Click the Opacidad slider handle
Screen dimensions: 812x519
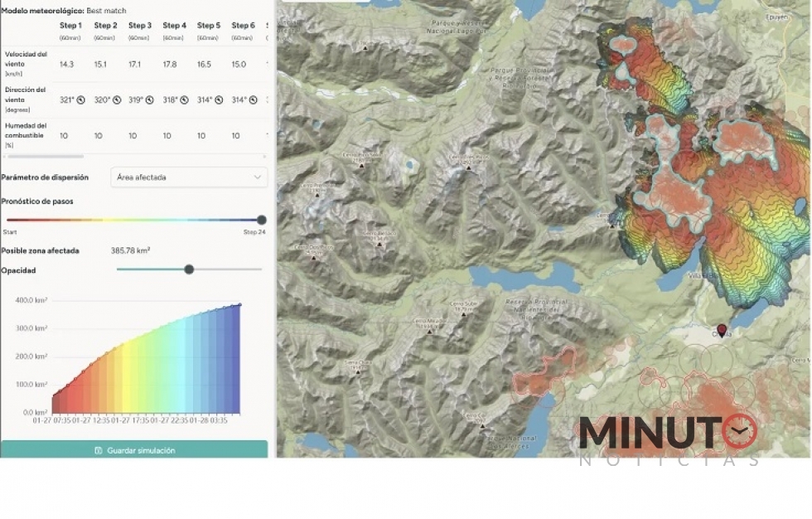(189, 269)
